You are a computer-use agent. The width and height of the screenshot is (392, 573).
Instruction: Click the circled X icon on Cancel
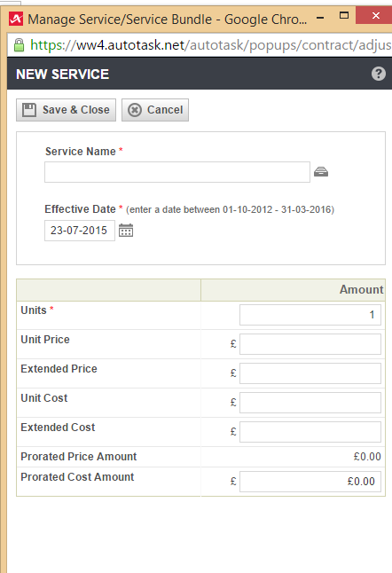tap(135, 110)
